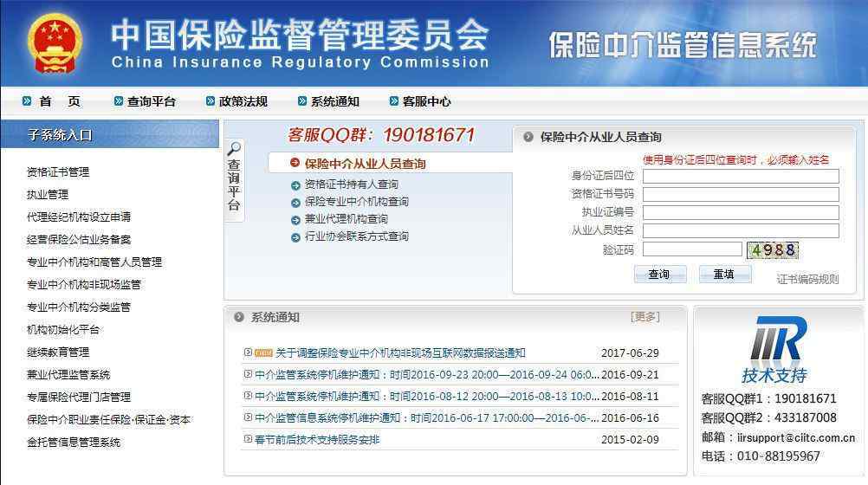
Task: Click bullet icon beside 保险专业中介机构查询
Action: point(295,204)
